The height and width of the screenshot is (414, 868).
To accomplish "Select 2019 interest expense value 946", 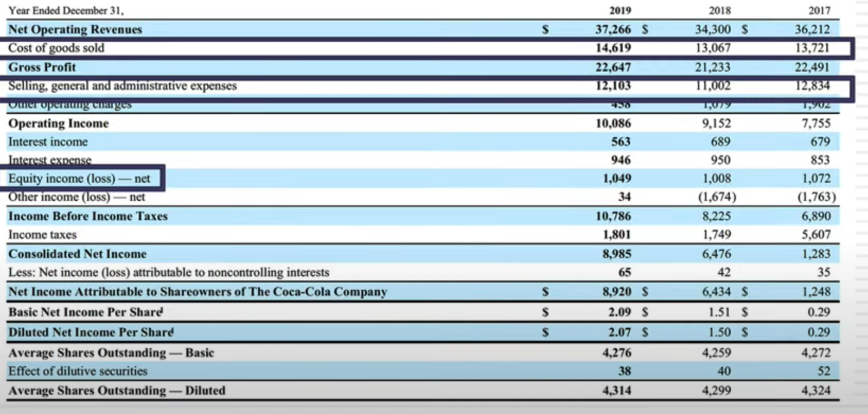I will coord(621,160).
